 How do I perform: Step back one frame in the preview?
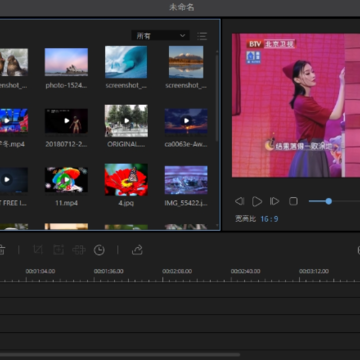239,201
